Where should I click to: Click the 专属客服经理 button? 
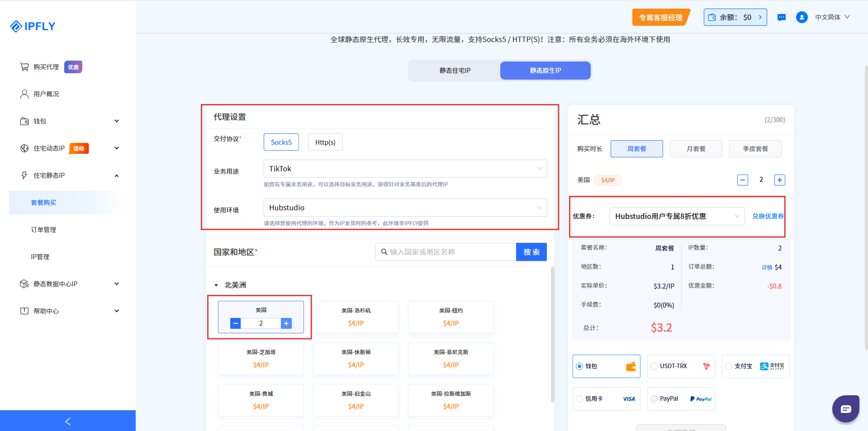point(661,18)
